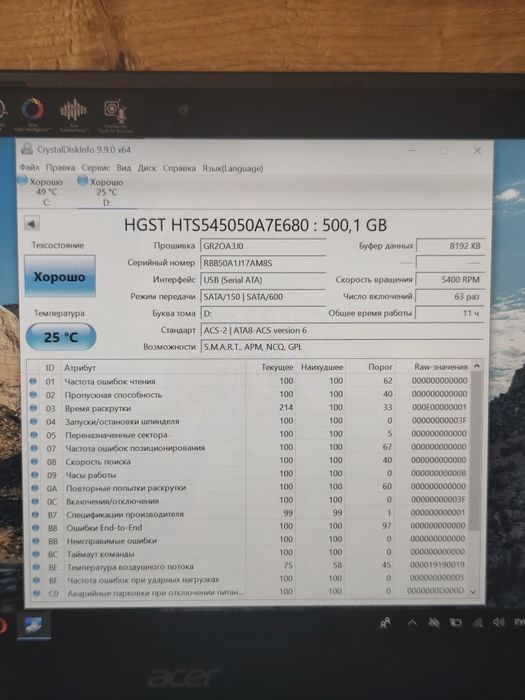
Task: Click attribute name Аварийные парковки при отключении
Action: (x=155, y=593)
